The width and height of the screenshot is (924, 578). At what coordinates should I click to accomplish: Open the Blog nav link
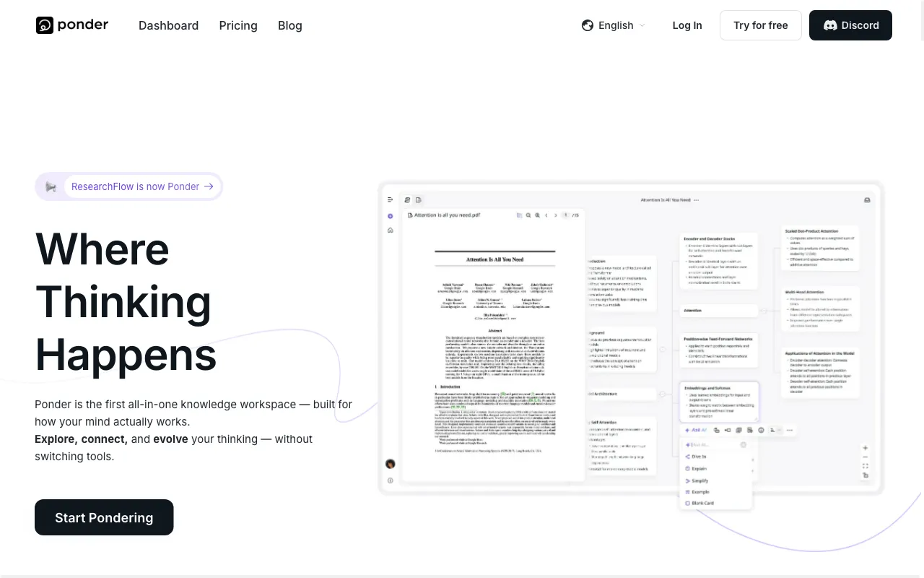[x=290, y=25]
